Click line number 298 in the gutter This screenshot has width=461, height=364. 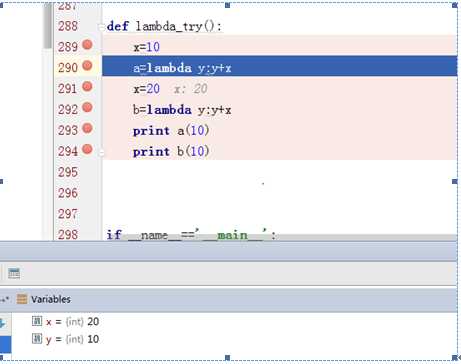(x=68, y=235)
